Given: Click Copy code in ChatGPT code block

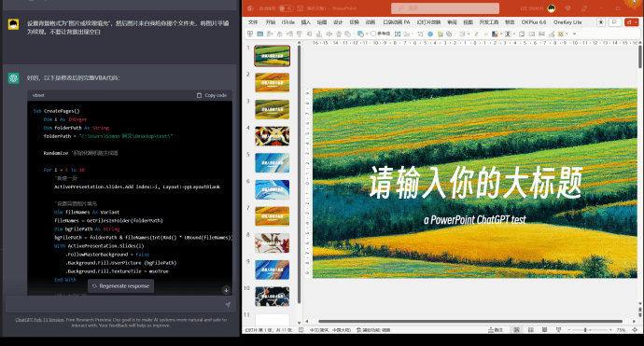Looking at the screenshot, I should (212, 95).
